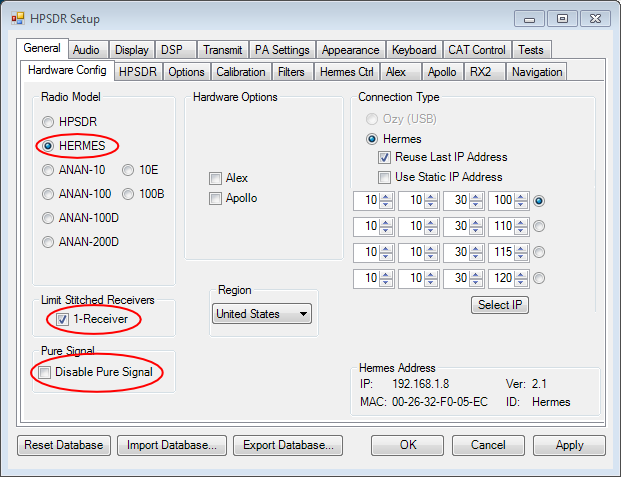Switch to the Alex sub-tab
This screenshot has height=477, width=621.
click(400, 72)
